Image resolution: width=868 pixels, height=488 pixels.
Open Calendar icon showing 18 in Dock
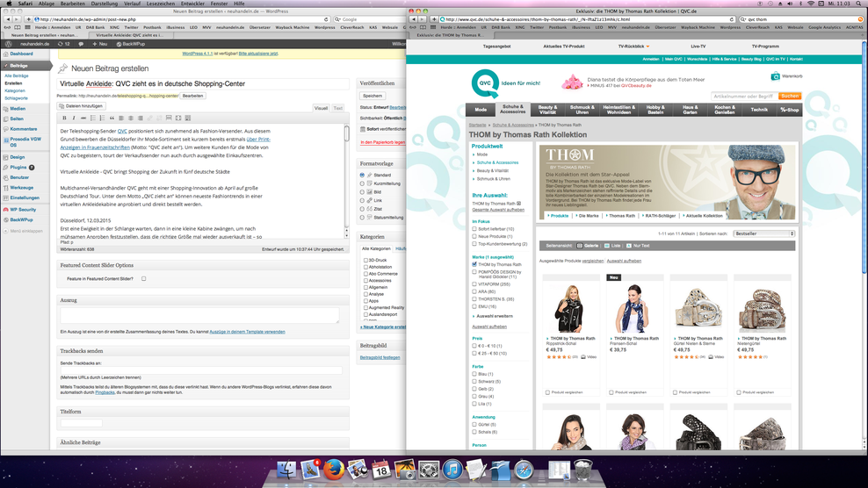pyautogui.click(x=381, y=470)
